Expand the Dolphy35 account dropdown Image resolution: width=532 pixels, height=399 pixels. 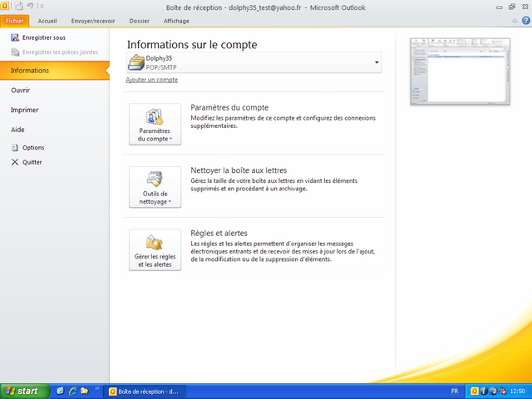coord(377,62)
